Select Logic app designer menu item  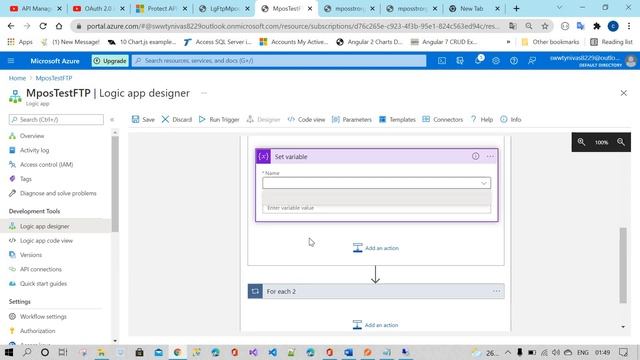[x=44, y=226]
